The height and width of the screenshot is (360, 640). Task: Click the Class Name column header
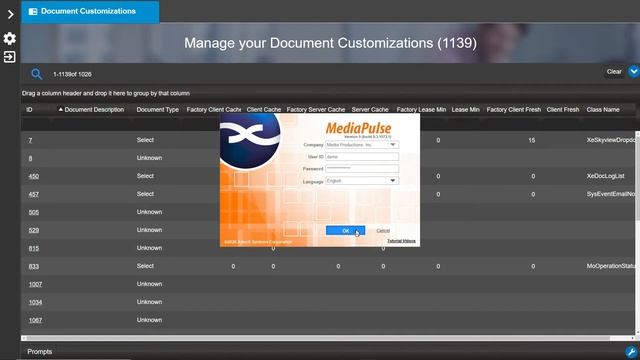603,110
